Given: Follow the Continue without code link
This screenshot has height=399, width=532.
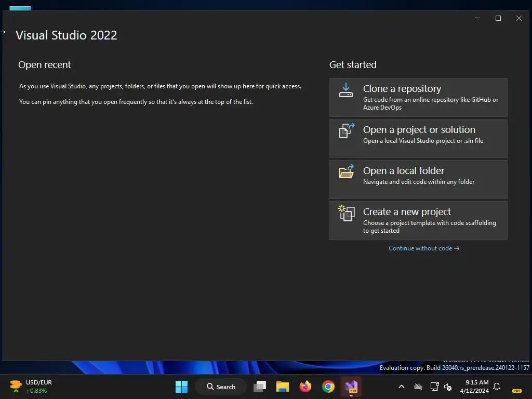Looking at the screenshot, I should (424, 248).
